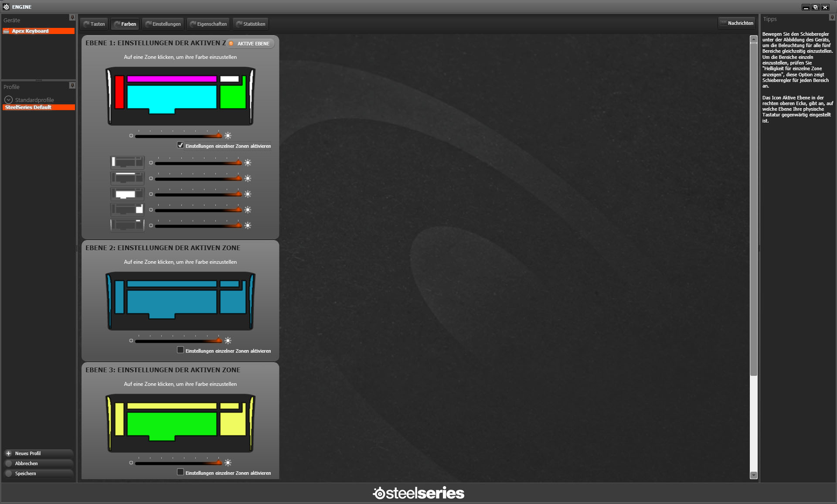Select the SteelSeries Default profile

[x=38, y=107]
